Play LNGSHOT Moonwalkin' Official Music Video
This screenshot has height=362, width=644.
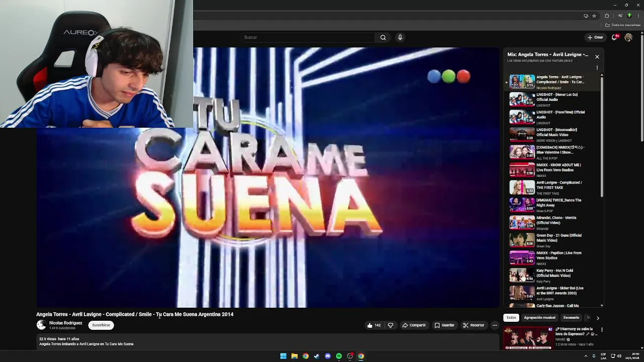552,135
